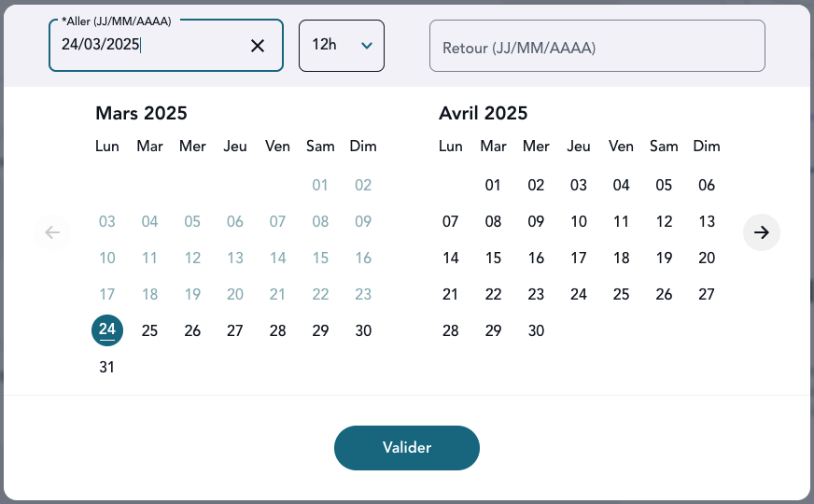Pick 30 March, the Sunday
Image resolution: width=814 pixels, height=504 pixels.
coord(363,330)
